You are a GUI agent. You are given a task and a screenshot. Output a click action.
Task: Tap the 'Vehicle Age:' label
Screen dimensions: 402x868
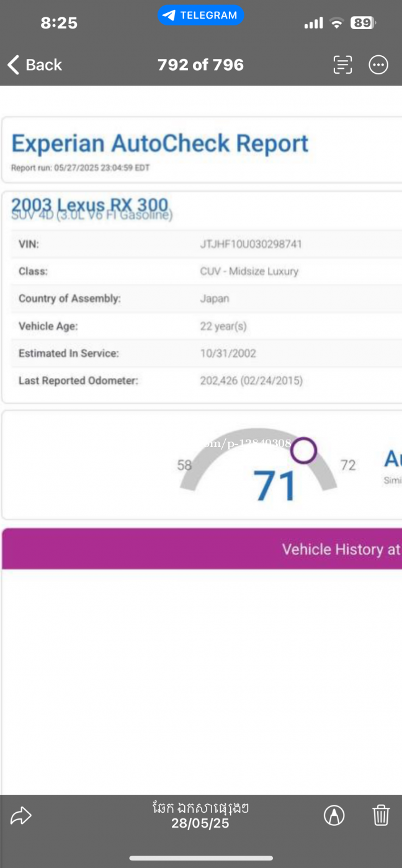point(48,325)
